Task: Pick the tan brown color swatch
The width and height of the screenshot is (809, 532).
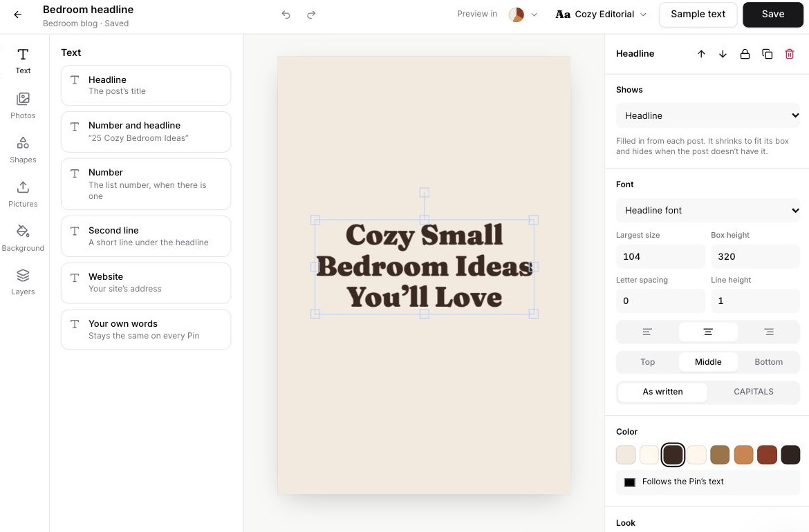Action: pos(720,455)
